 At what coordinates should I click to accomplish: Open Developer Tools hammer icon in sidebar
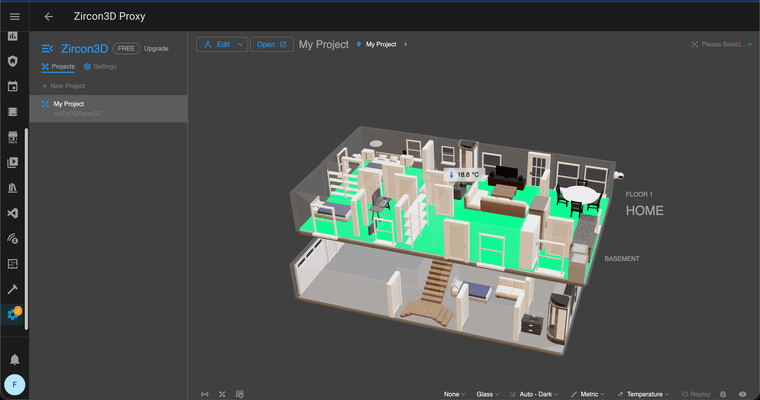coord(13,289)
